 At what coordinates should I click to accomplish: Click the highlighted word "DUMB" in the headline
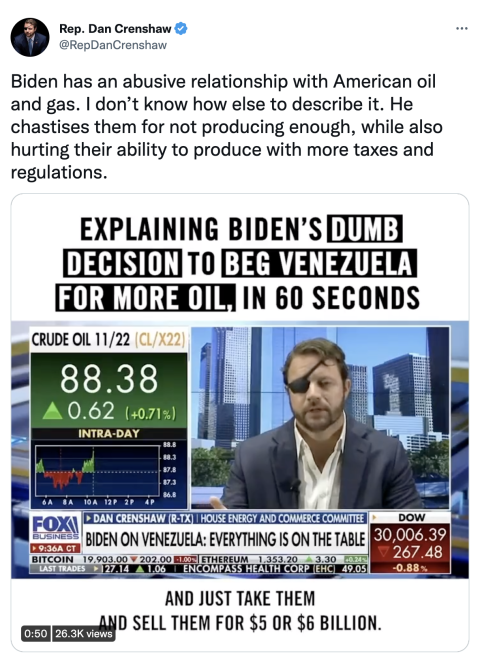click(365, 229)
